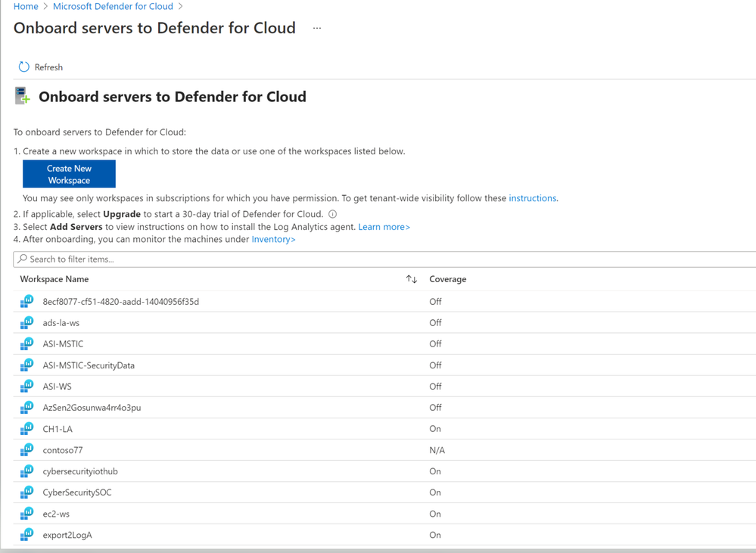The height and width of the screenshot is (553, 756).
Task: Click the onboard servers header icon
Action: (x=22, y=95)
